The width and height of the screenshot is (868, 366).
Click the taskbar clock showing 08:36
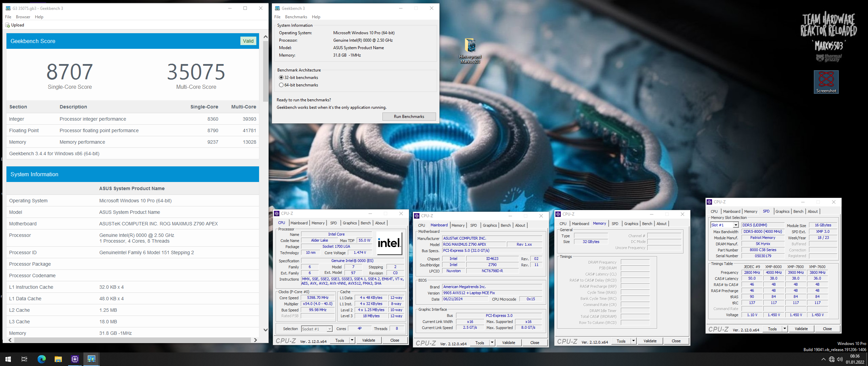click(855, 359)
